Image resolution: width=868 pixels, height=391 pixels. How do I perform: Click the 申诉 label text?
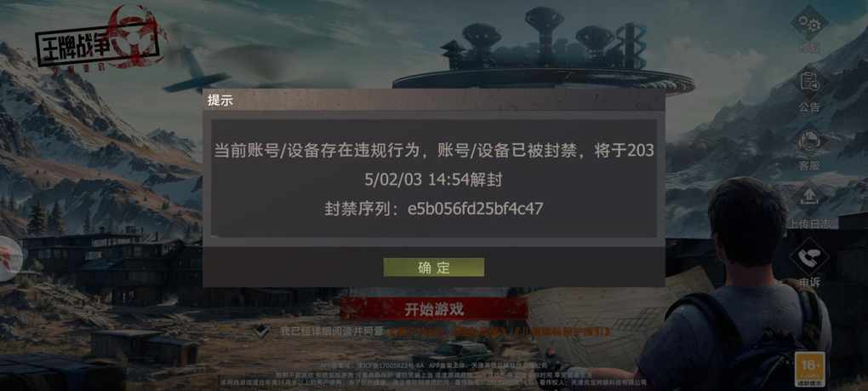pyautogui.click(x=808, y=283)
